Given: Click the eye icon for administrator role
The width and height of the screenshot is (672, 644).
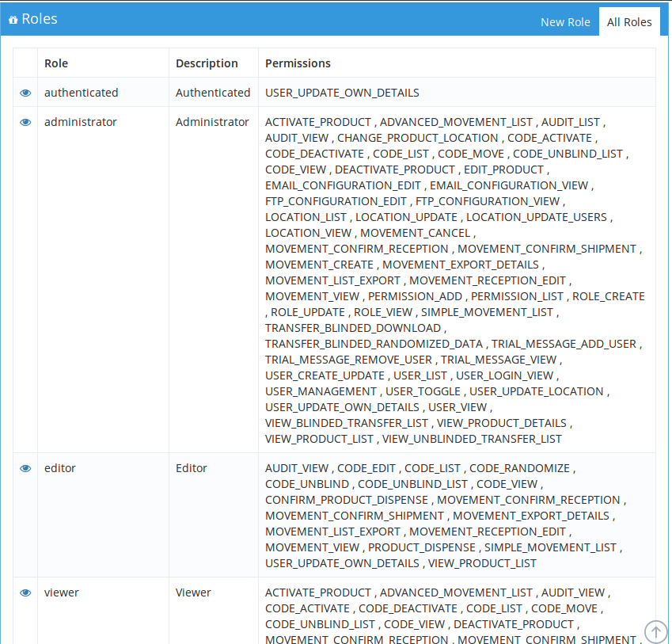Looking at the screenshot, I should pos(25,122).
